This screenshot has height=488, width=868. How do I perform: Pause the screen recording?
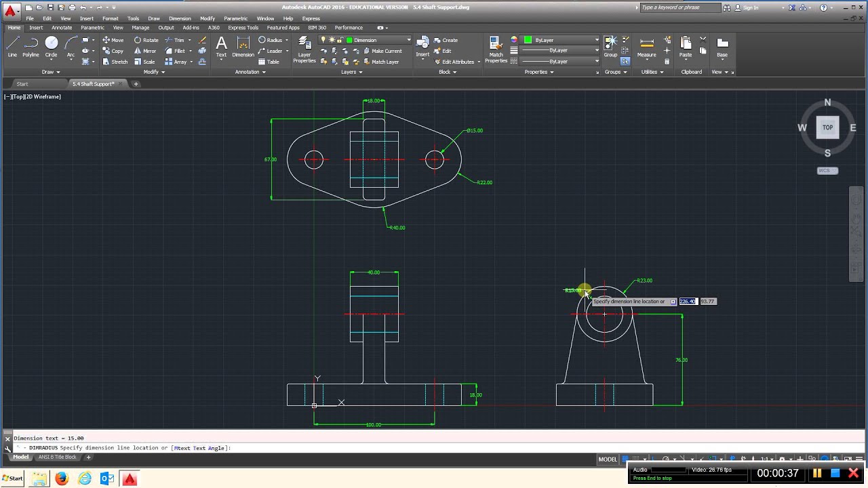click(x=817, y=473)
